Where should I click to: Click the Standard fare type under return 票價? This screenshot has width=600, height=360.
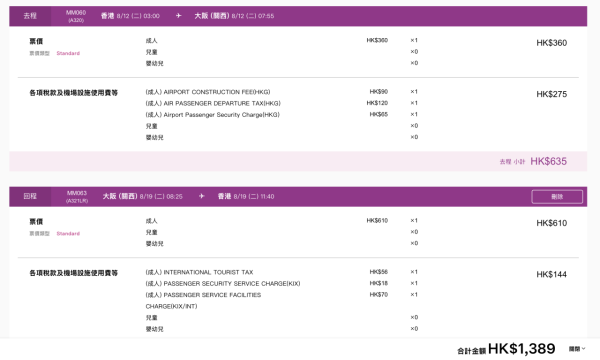tap(68, 233)
